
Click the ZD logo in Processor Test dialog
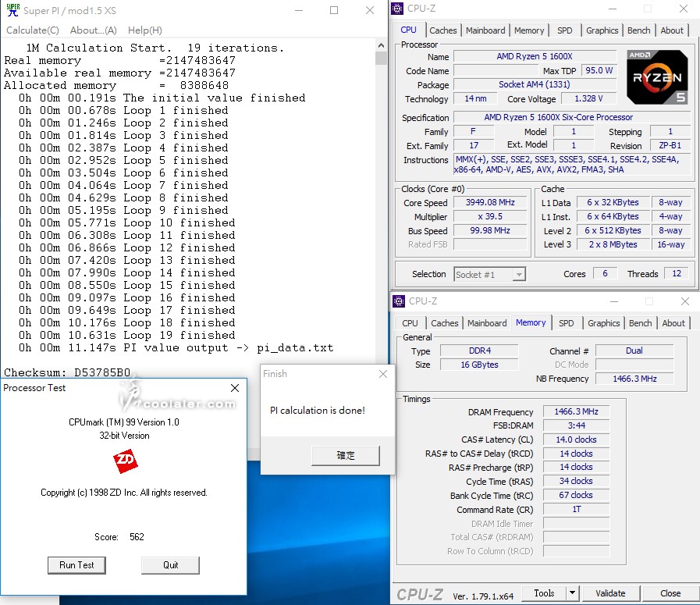pyautogui.click(x=126, y=461)
